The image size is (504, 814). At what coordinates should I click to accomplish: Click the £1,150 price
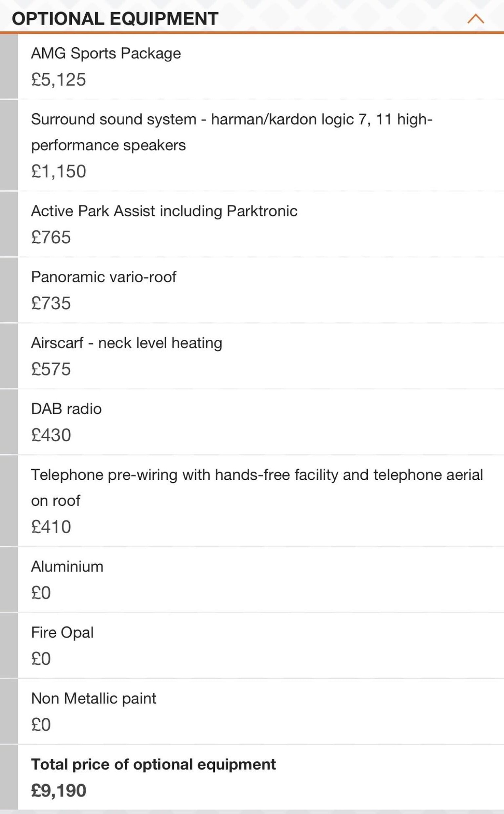(58, 171)
